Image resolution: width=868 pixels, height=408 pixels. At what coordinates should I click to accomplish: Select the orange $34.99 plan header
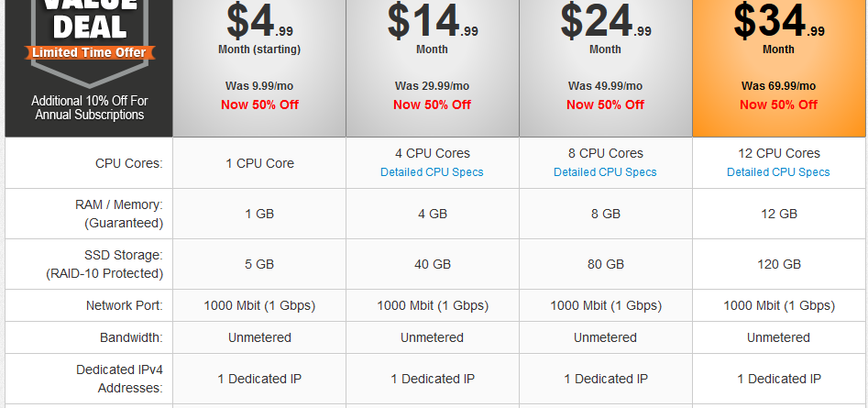(779, 69)
